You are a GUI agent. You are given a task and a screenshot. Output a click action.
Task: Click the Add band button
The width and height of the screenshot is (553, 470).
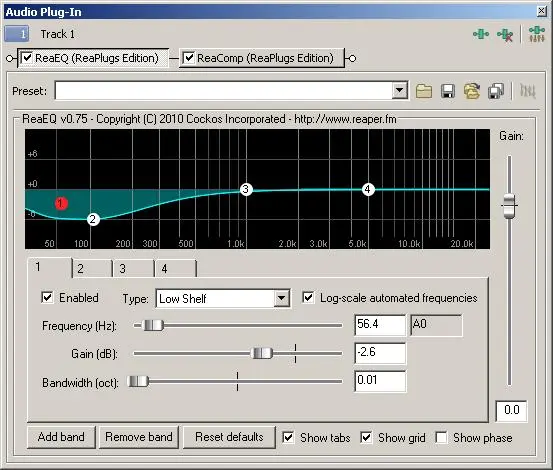tap(61, 437)
